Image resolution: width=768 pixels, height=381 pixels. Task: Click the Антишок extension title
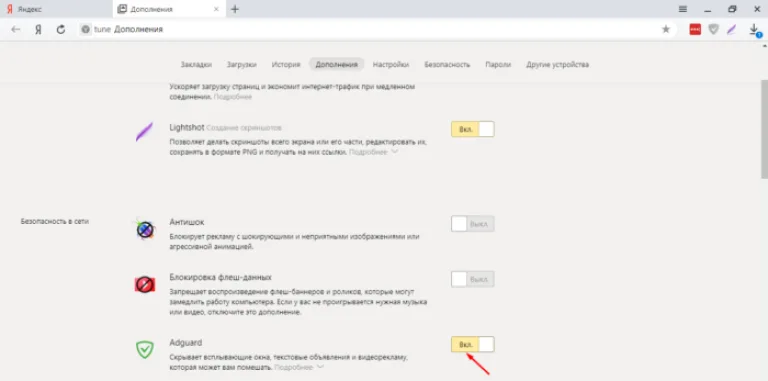point(187,222)
